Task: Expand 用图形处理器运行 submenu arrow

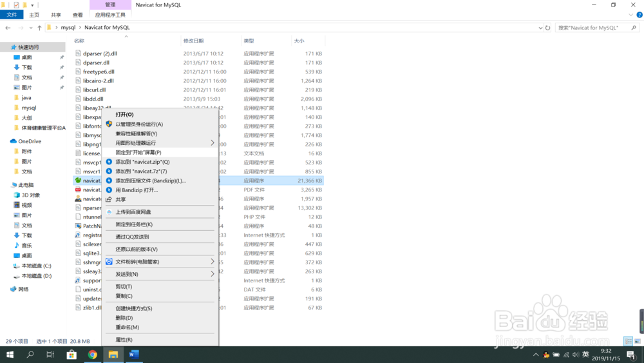Action: [213, 142]
